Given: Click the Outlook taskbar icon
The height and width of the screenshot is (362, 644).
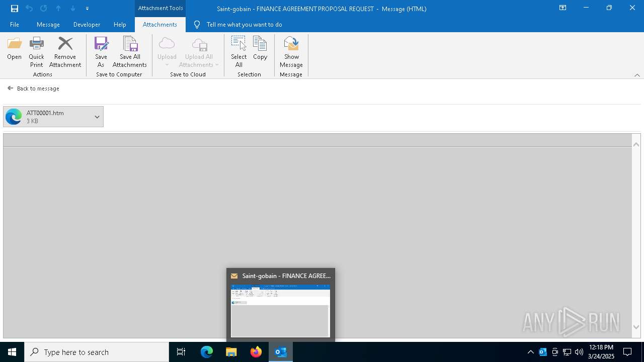Looking at the screenshot, I should [x=281, y=352].
